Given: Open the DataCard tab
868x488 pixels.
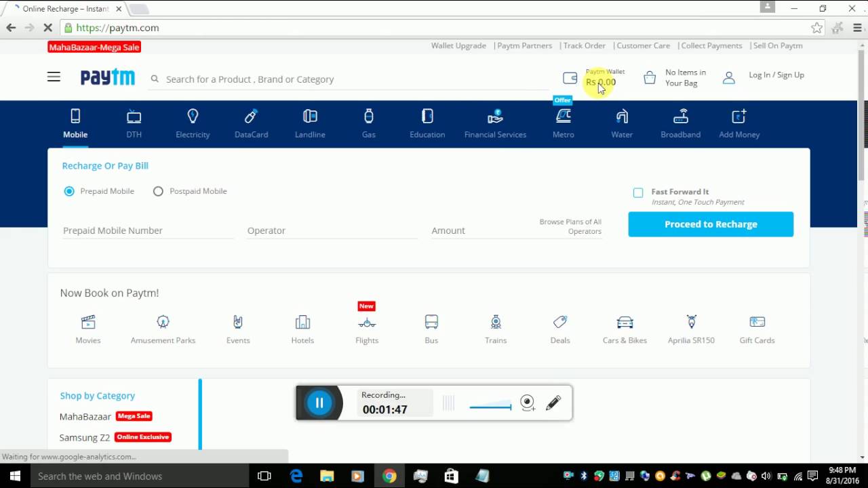Looking at the screenshot, I should pyautogui.click(x=252, y=123).
